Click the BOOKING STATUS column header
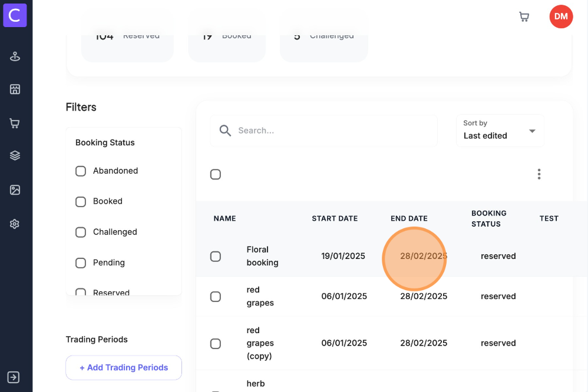588x392 pixels. pos(489,218)
